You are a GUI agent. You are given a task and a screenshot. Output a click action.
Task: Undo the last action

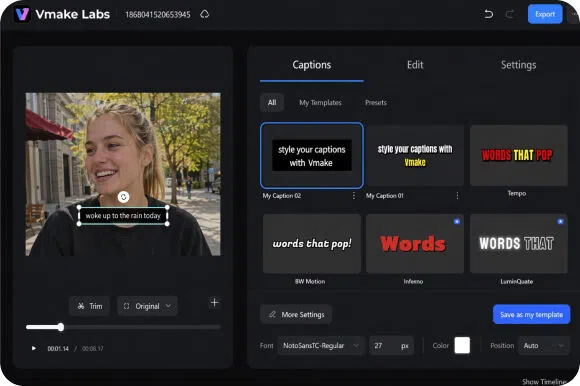[x=489, y=14]
